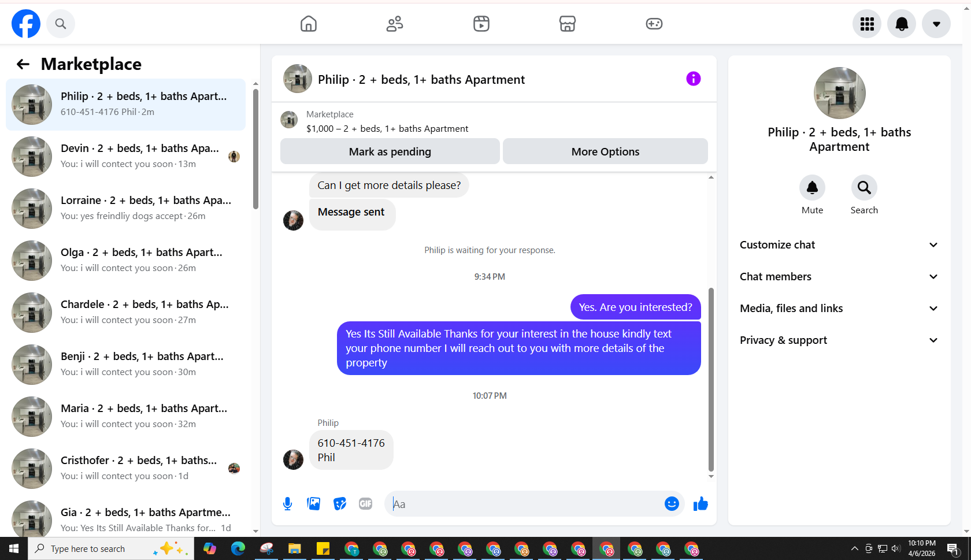Open Olga conversation in chat list
This screenshot has height=560, width=971.
point(125,261)
